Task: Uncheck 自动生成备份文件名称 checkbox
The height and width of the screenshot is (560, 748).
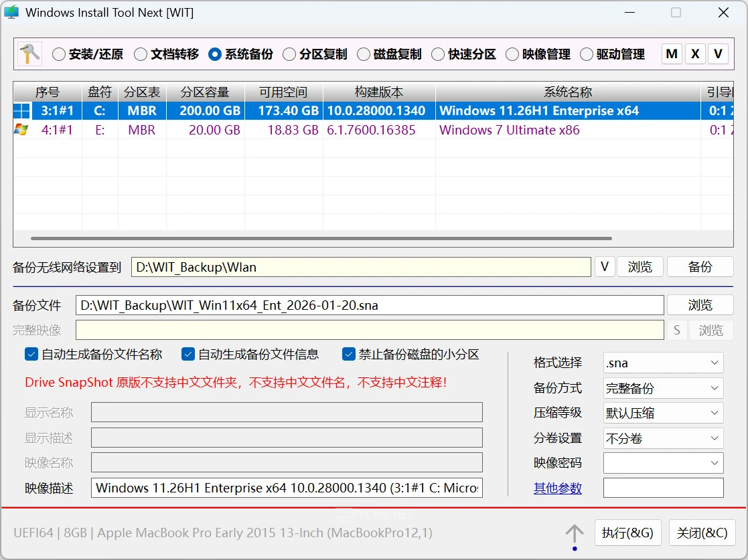Action: click(x=31, y=355)
